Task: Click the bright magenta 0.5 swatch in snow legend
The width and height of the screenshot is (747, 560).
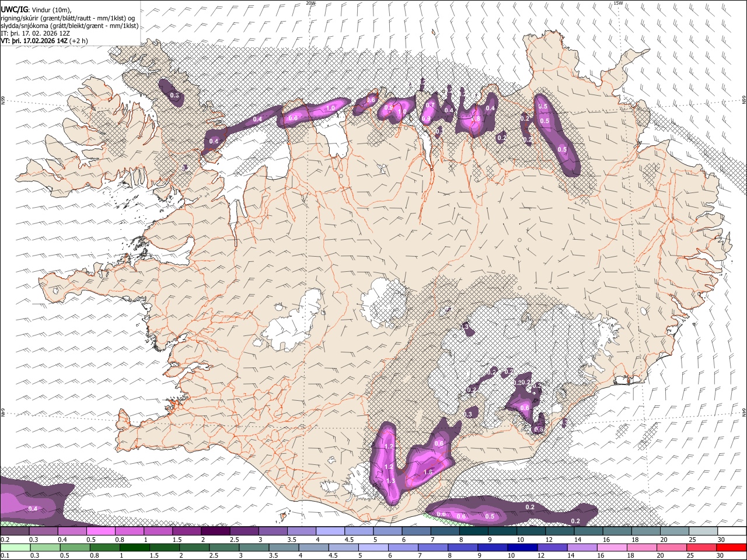Action: (x=100, y=531)
